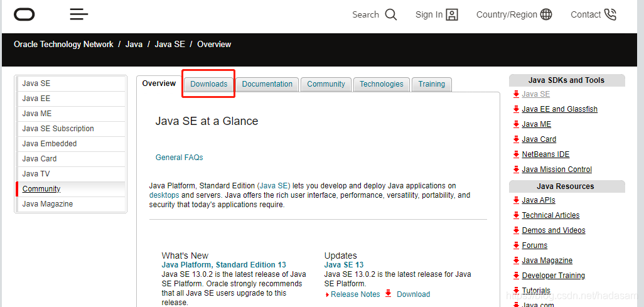Click the Search magnifier icon

[x=391, y=15]
